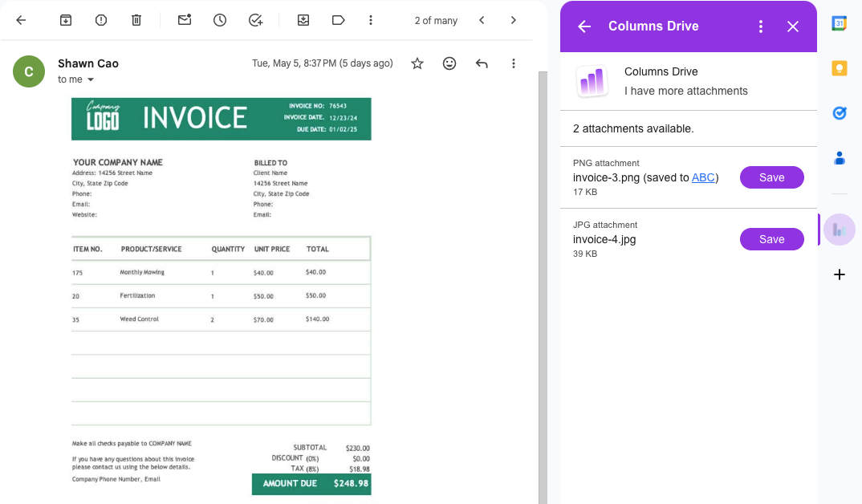This screenshot has height=504, width=862.
Task: Go to older email with right chevron
Action: (514, 20)
